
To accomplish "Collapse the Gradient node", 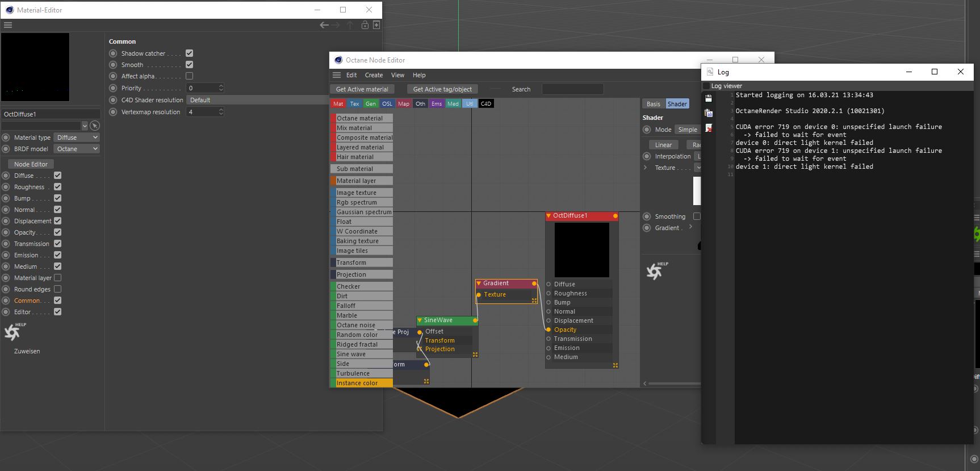I will tap(479, 283).
